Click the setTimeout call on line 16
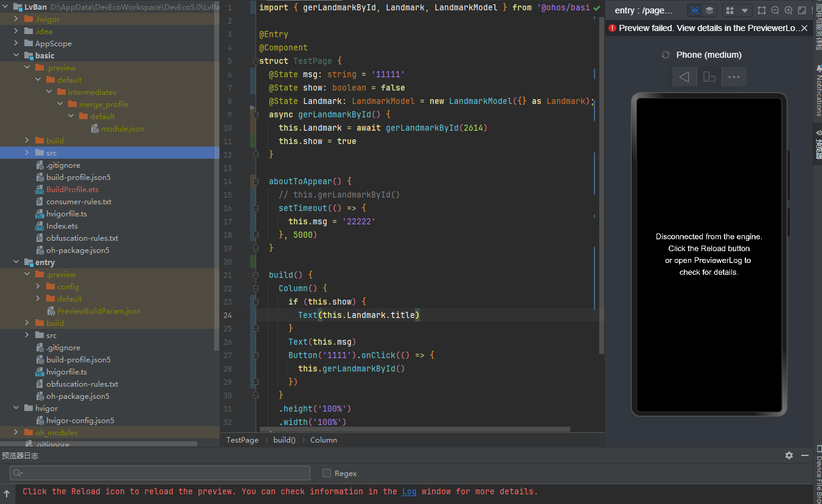Image resolution: width=822 pixels, height=504 pixels. [303, 208]
